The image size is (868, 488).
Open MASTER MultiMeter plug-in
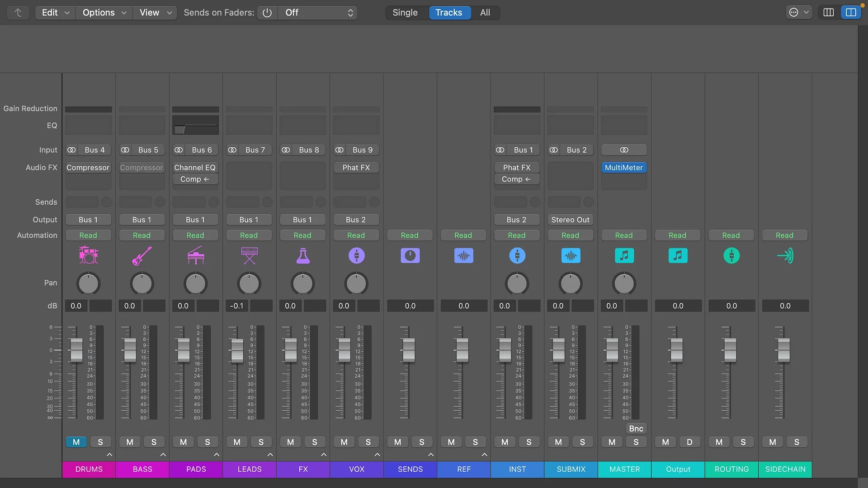point(624,168)
